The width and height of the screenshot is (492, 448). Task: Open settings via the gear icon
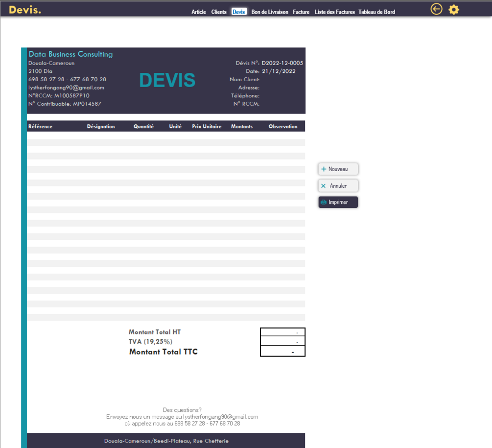pyautogui.click(x=453, y=10)
